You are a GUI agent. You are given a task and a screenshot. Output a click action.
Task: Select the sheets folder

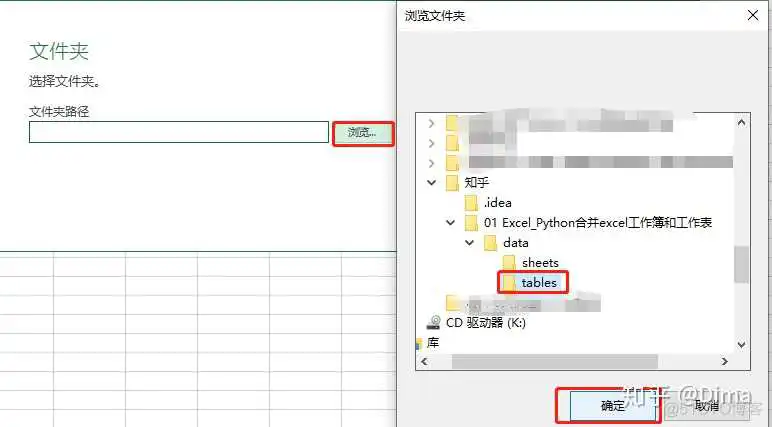point(540,263)
